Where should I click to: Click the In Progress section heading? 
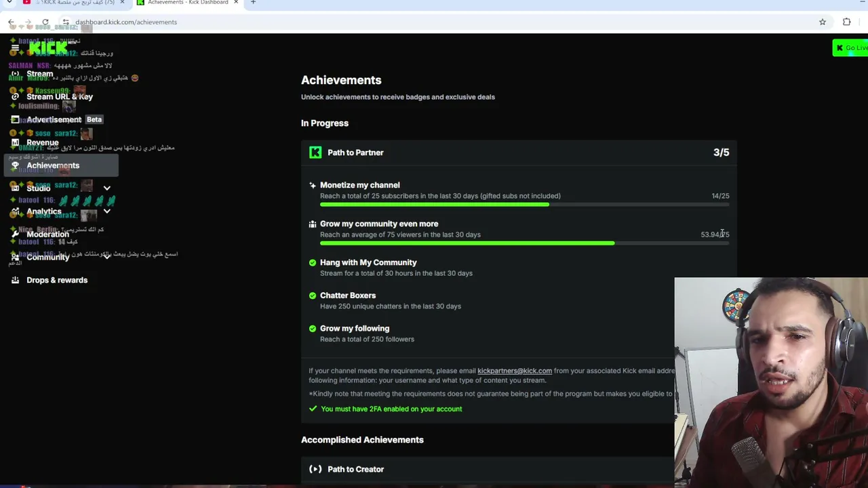[x=325, y=123]
